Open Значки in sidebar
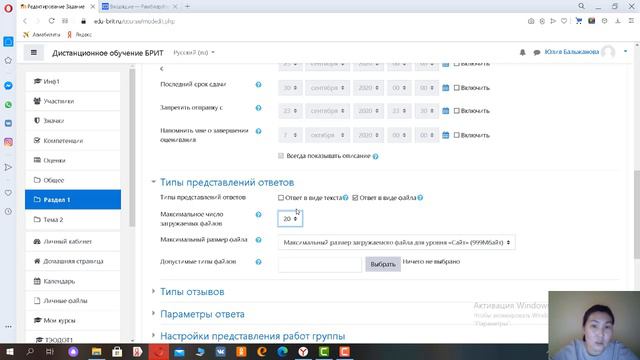640x360 pixels. [73, 120]
